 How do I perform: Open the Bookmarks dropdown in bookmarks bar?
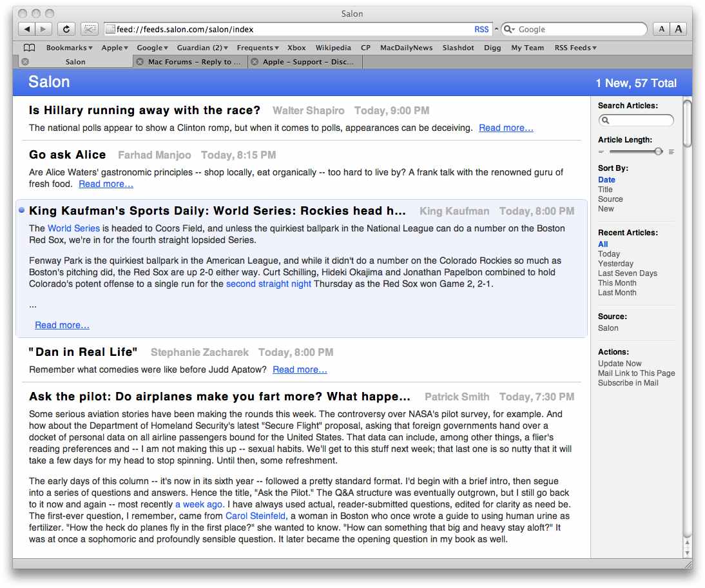pyautogui.click(x=69, y=48)
